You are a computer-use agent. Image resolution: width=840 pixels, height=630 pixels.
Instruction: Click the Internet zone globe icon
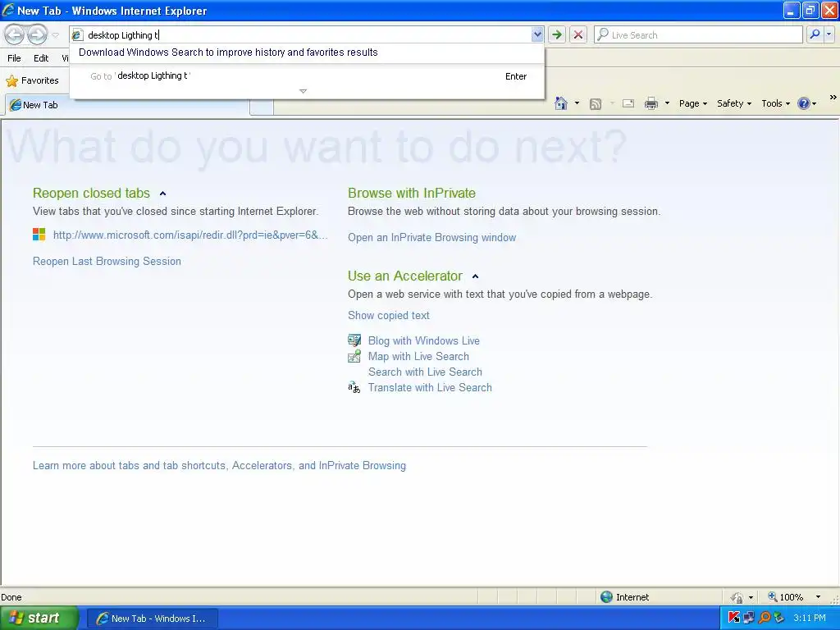coord(606,597)
